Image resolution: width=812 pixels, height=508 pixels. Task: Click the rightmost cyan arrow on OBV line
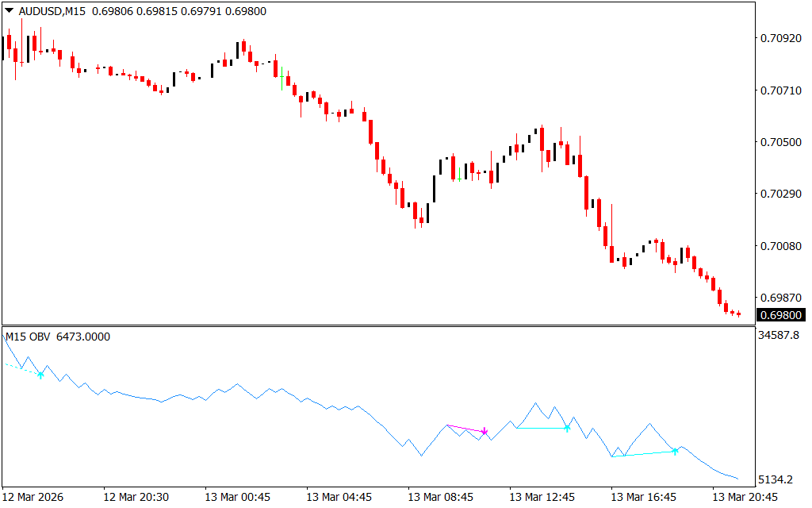click(675, 451)
